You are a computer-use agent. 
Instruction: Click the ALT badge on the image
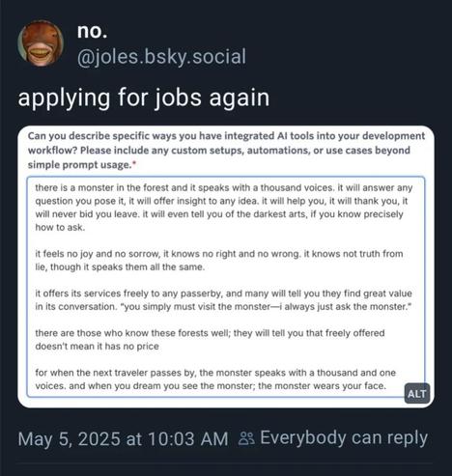(x=417, y=393)
